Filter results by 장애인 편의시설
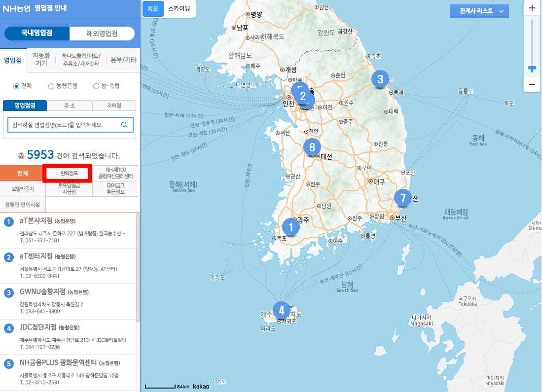Viewport: 542px width, 392px height. tap(23, 205)
